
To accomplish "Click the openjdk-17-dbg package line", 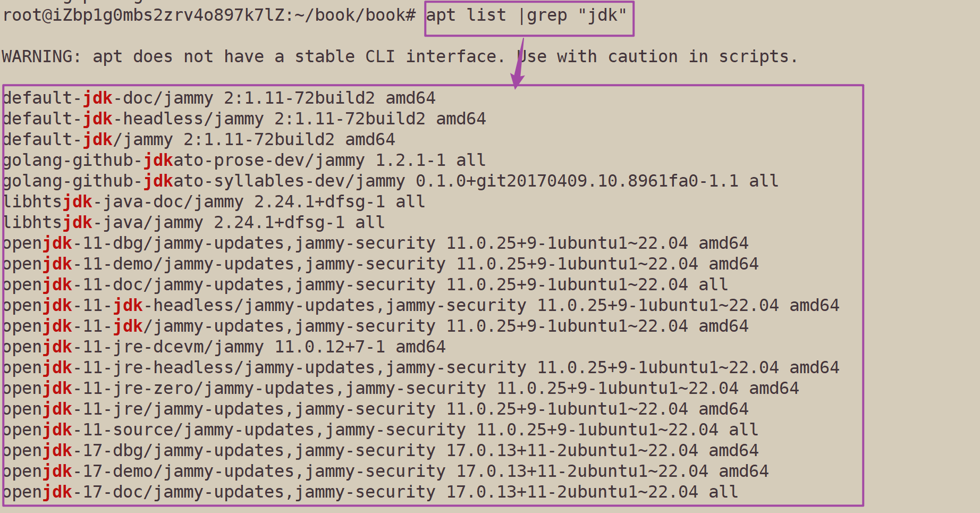I will 381,451.
